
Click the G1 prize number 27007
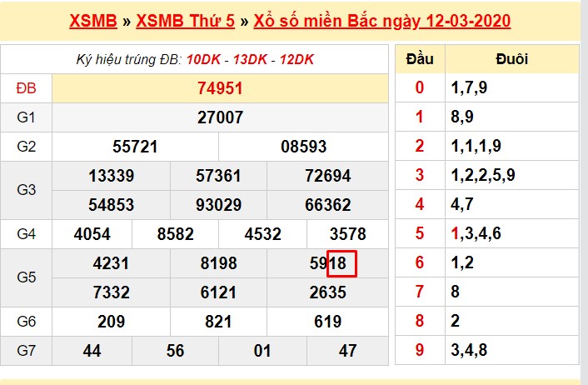coord(220,117)
